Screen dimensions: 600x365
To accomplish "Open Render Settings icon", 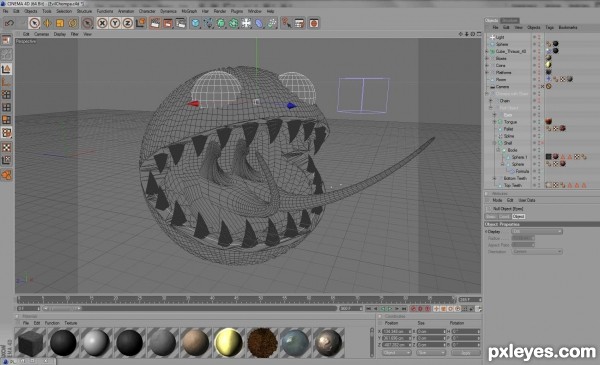I will (181, 23).
